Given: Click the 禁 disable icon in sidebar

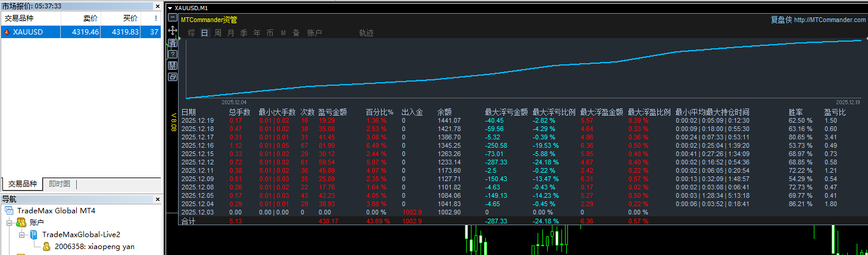Looking at the screenshot, I should [173, 66].
